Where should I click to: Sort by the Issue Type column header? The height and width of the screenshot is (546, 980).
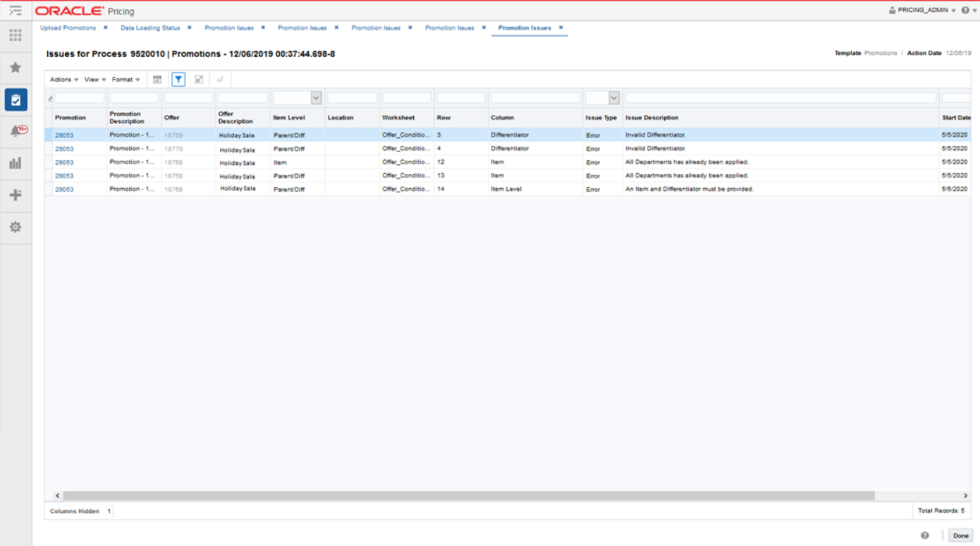(x=601, y=118)
